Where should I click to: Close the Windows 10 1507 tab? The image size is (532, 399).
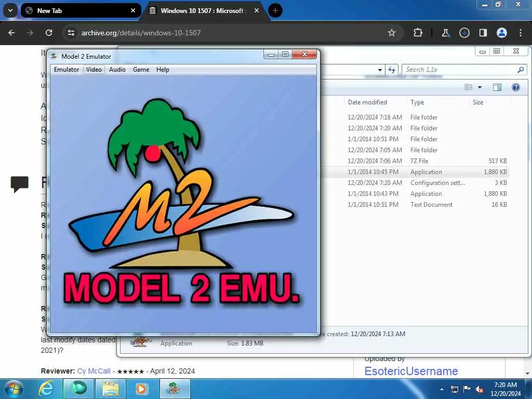[x=257, y=11]
